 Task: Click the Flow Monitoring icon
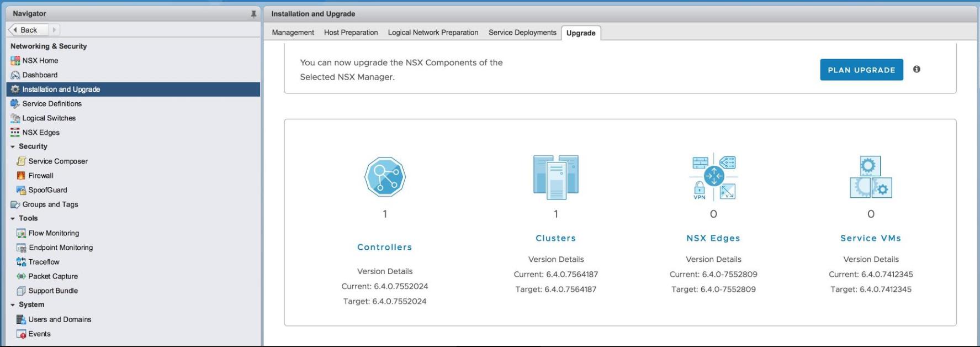tap(22, 233)
